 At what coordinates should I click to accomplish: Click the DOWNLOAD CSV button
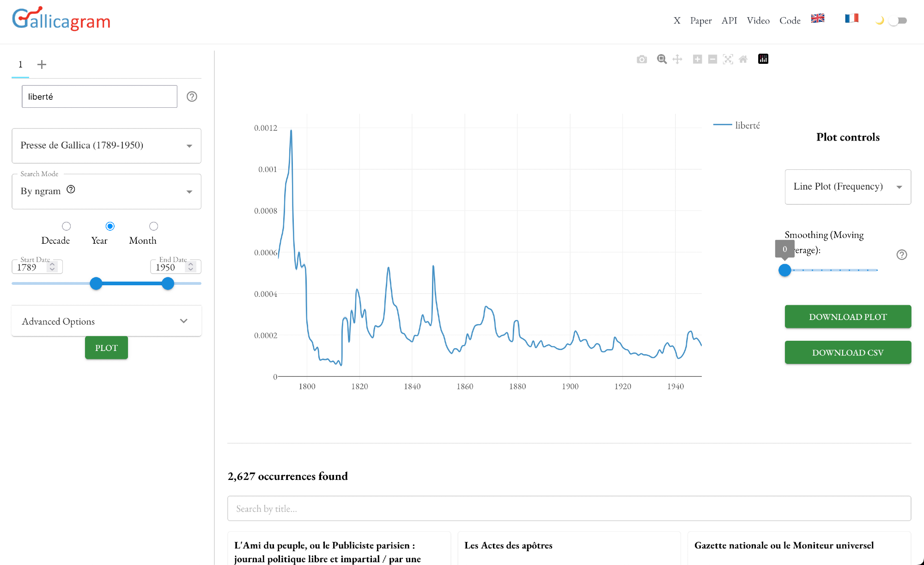847,352
